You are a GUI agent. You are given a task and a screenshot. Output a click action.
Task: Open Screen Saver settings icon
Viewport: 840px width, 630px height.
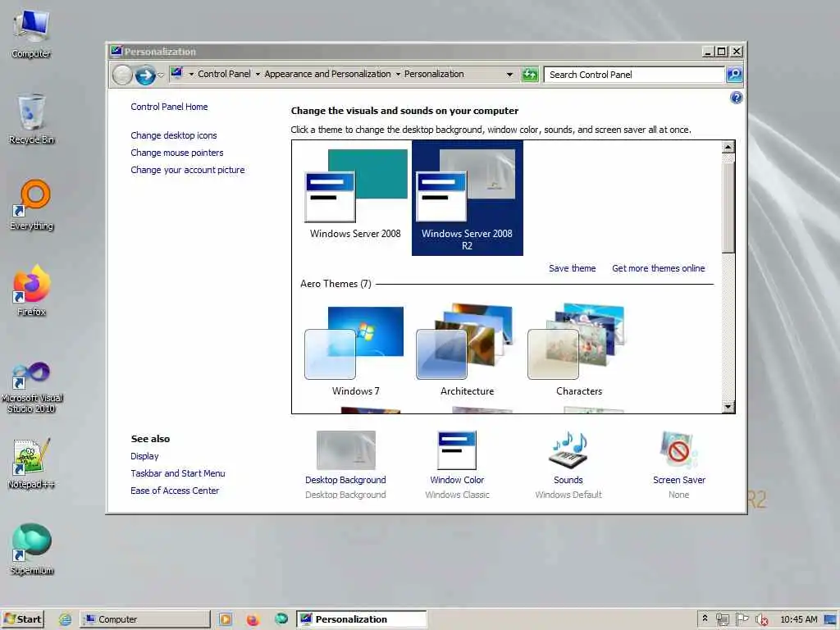[x=678, y=450]
